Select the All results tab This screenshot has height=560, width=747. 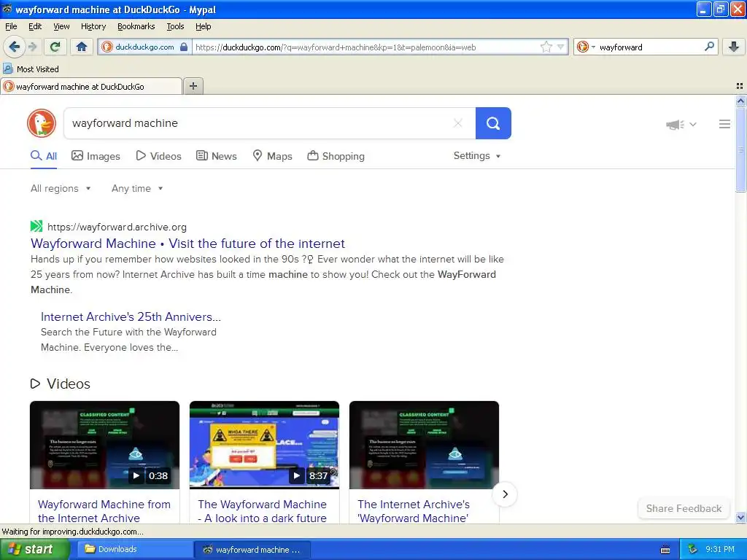[44, 156]
